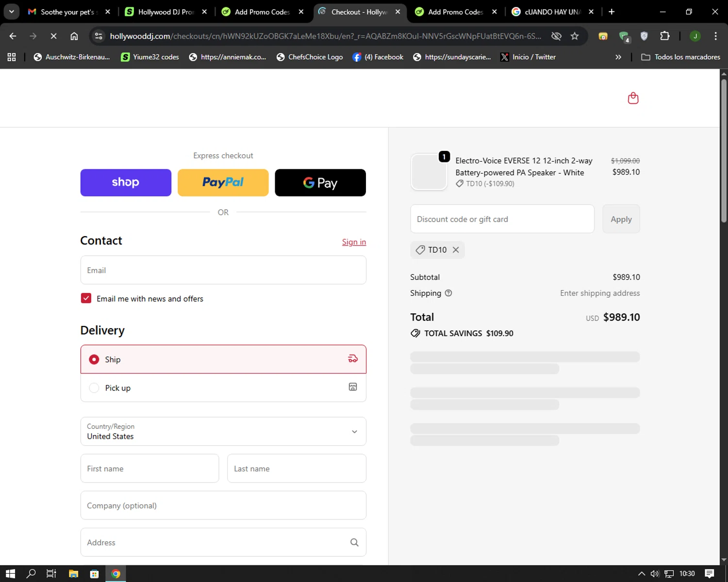Click the Chrome icon in the taskbar
Viewport: 728px width, 582px height.
(116, 574)
